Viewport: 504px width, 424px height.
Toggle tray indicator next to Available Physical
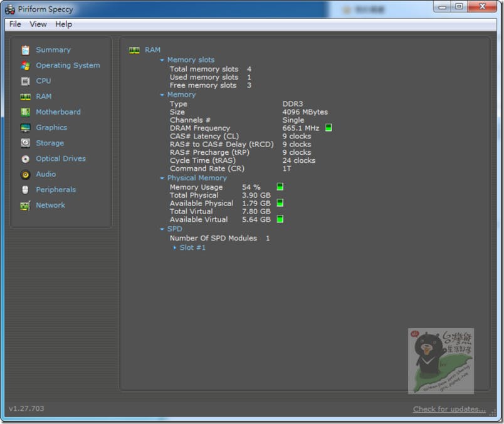pos(280,203)
